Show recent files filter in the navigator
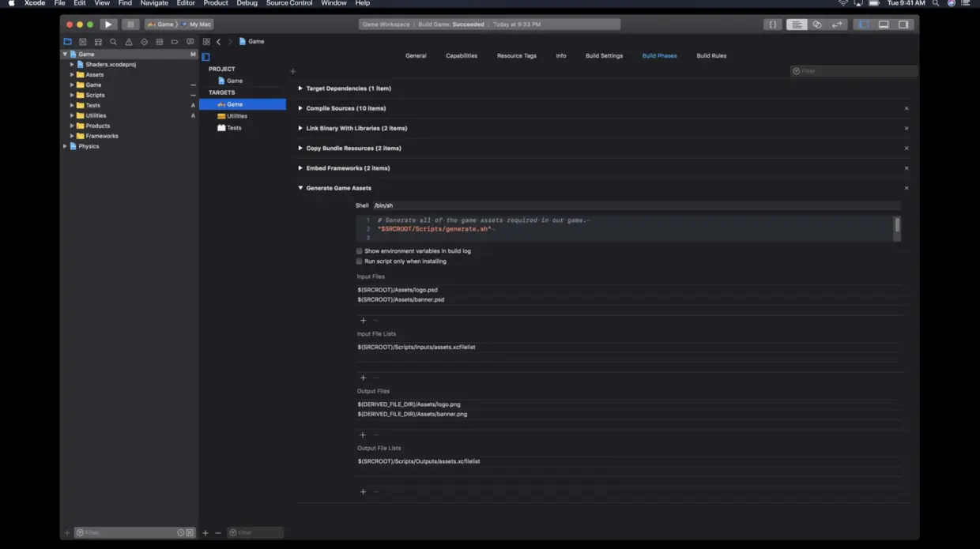 (181, 533)
